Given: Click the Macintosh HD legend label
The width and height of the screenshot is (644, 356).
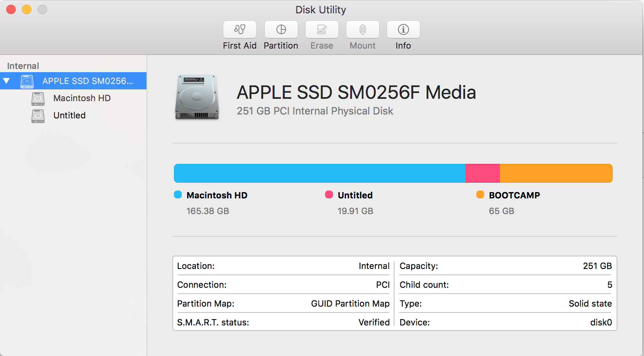Looking at the screenshot, I should pyautogui.click(x=217, y=195).
